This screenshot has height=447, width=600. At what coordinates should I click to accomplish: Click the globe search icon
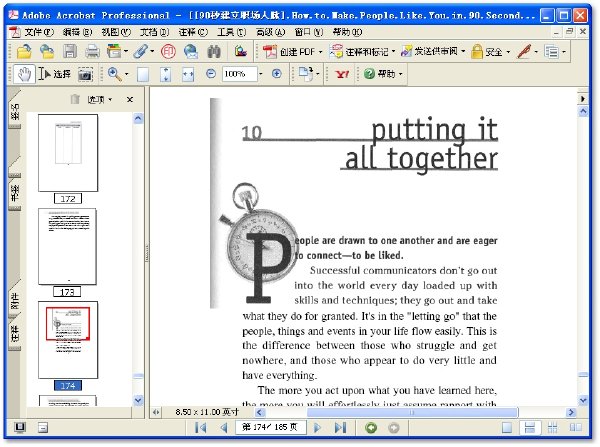coord(191,51)
